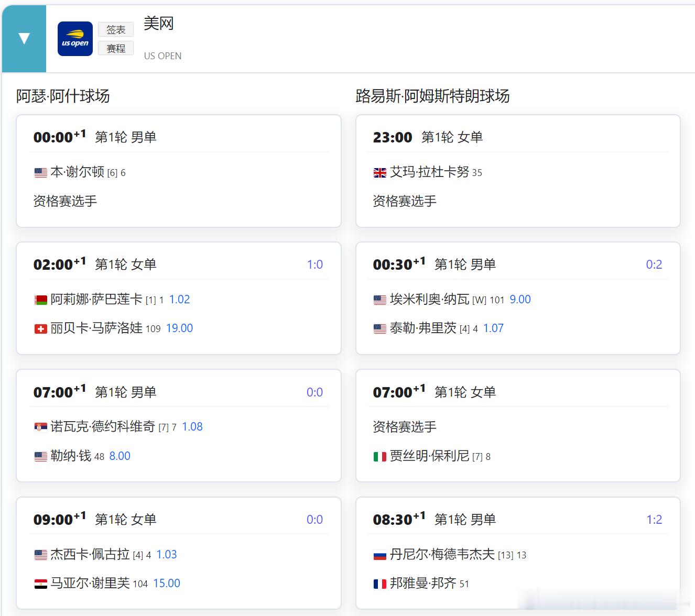
Task: Select player 丹尼尔·梅德韦杰夫
Action: pyautogui.click(x=442, y=554)
